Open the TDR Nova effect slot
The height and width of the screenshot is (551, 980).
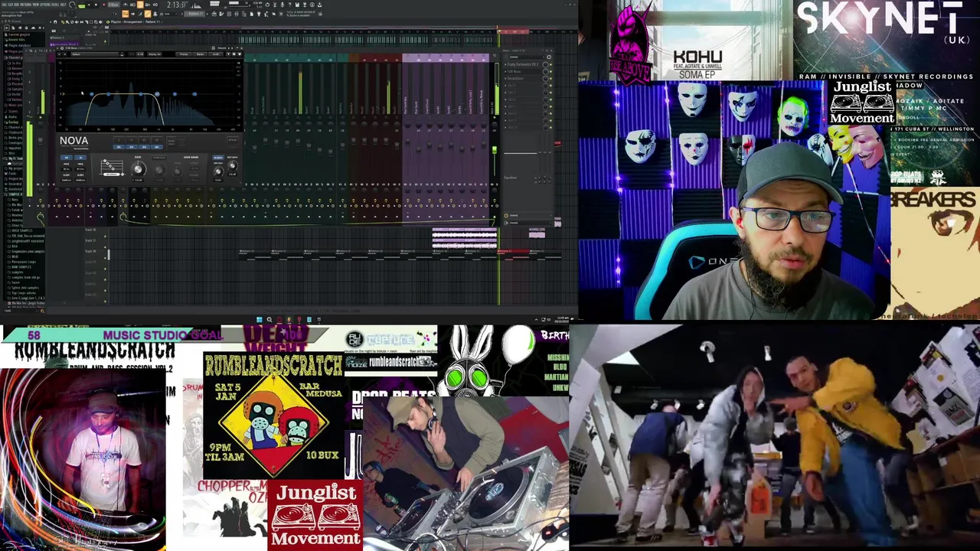coord(523,72)
